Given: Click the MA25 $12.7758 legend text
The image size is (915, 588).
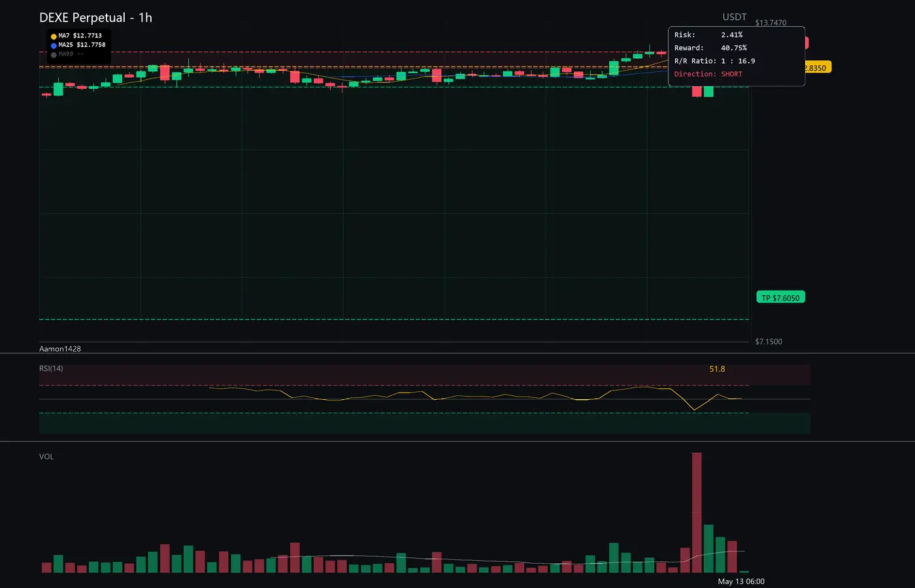Looking at the screenshot, I should pyautogui.click(x=82, y=45).
